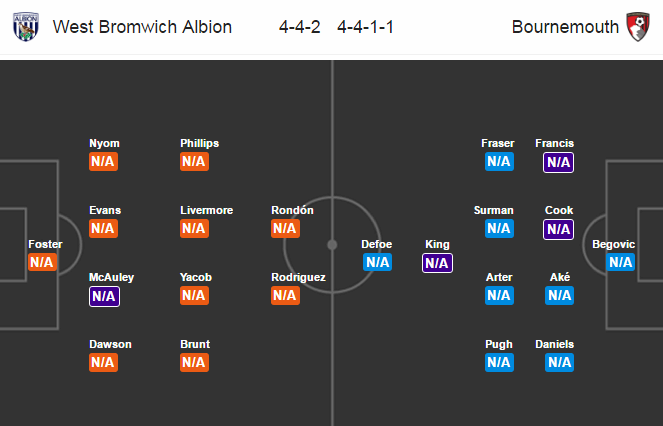Select Daniels's blue N/A badge
The width and height of the screenshot is (663, 426).
(559, 363)
